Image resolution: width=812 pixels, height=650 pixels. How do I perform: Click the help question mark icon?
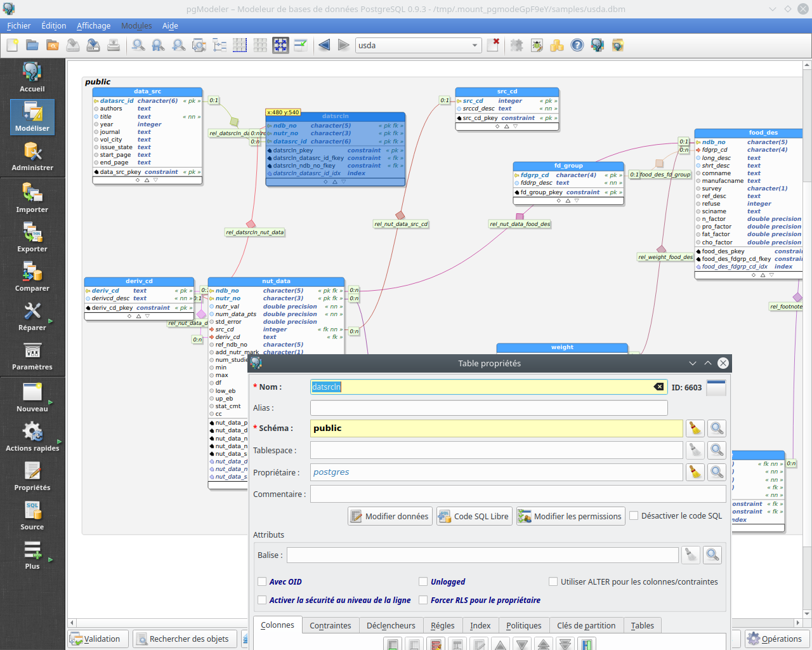coord(577,45)
